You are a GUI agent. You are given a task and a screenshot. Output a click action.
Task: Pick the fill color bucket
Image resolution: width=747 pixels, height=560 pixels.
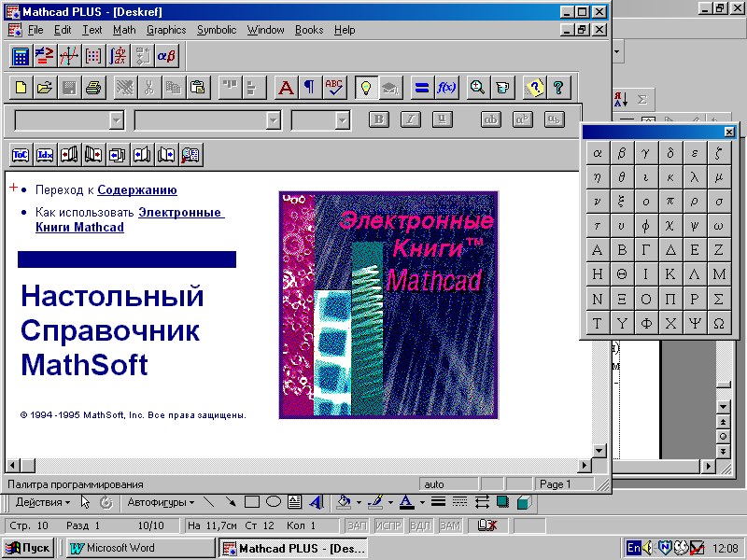point(345,502)
